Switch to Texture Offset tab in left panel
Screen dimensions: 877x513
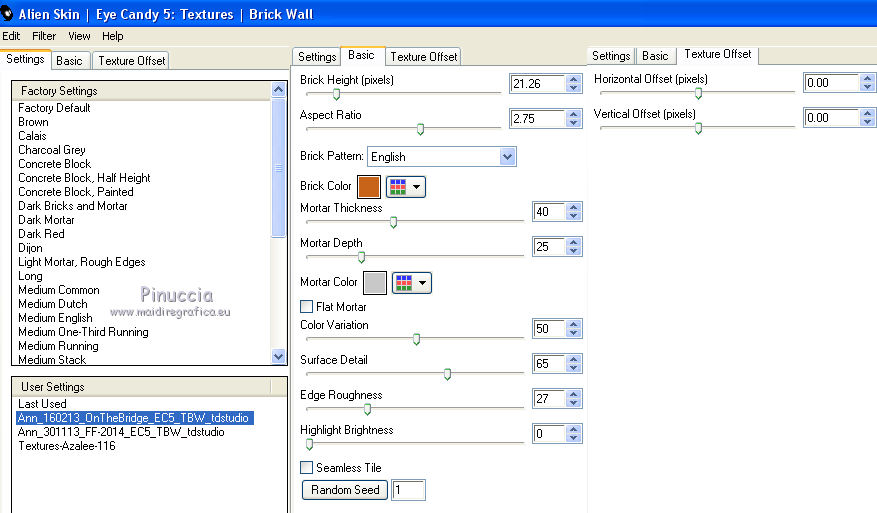pyautogui.click(x=131, y=61)
